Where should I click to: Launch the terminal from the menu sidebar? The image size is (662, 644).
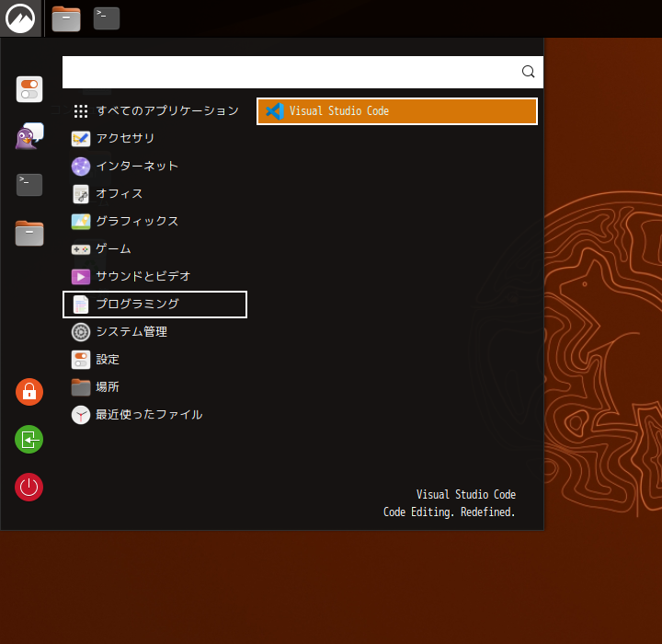[x=29, y=185]
